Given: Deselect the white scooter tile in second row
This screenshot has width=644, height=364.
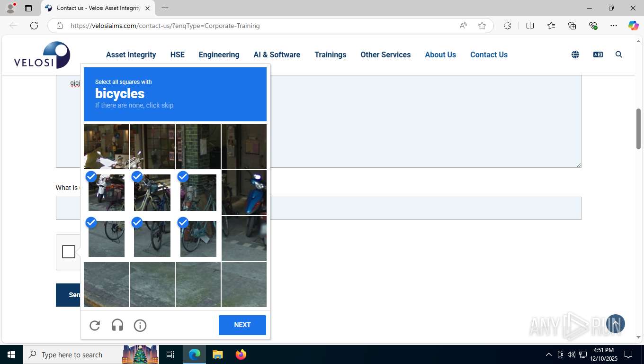Looking at the screenshot, I should (x=107, y=192).
